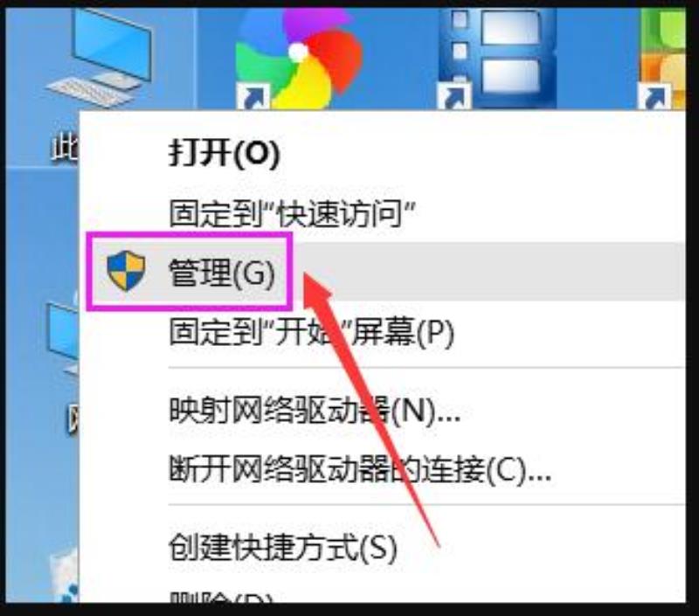Image resolution: width=699 pixels, height=616 pixels.
Task: Click the shortcut arrow overlay on pinwheel icon
Action: pos(253,96)
